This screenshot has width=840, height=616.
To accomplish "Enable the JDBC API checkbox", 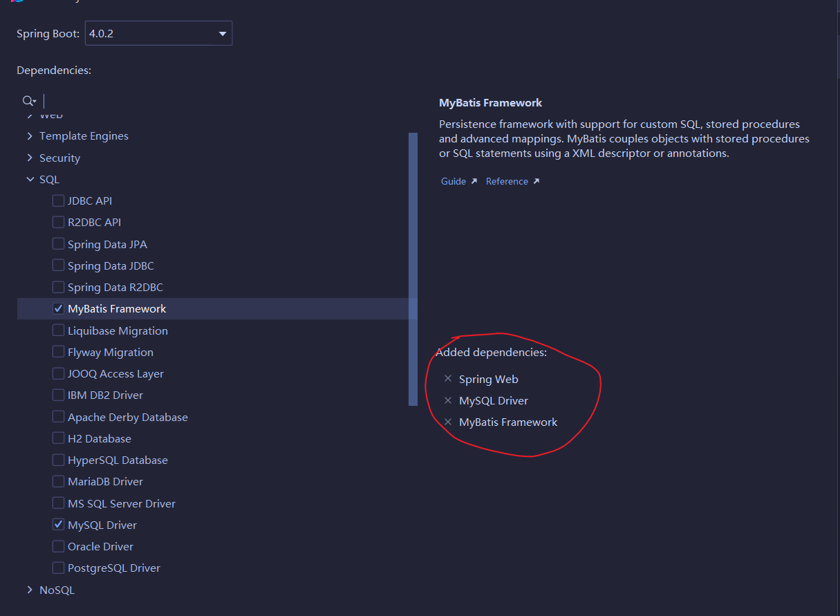I will click(x=59, y=200).
